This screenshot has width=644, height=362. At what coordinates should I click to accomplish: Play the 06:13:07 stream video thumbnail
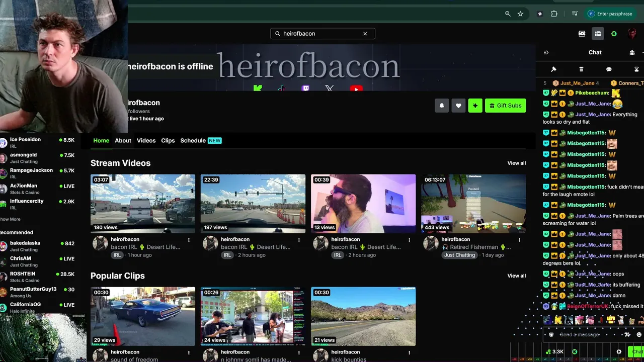coord(473,204)
